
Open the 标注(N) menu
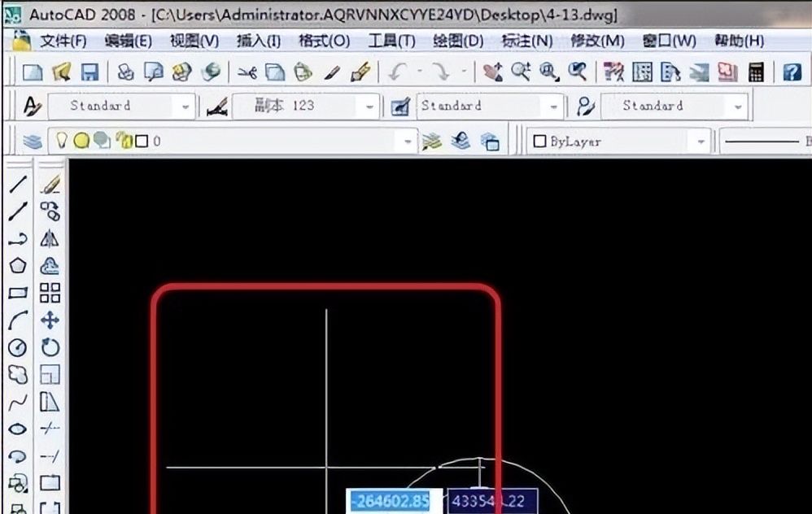pos(526,41)
